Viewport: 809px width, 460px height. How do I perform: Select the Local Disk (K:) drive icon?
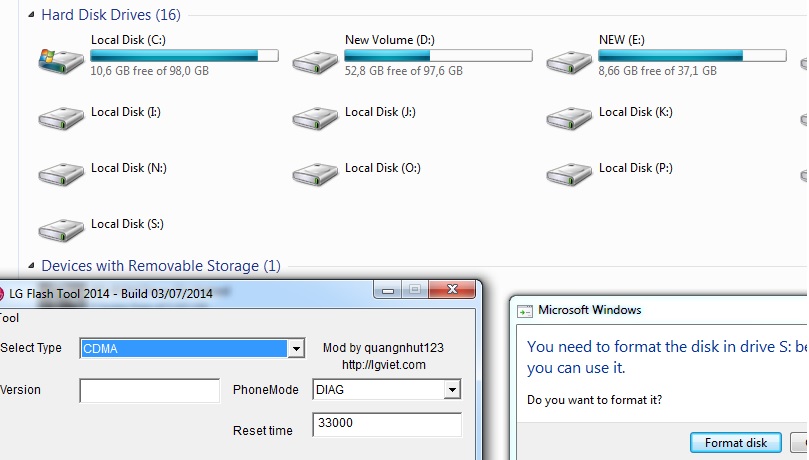(x=569, y=118)
